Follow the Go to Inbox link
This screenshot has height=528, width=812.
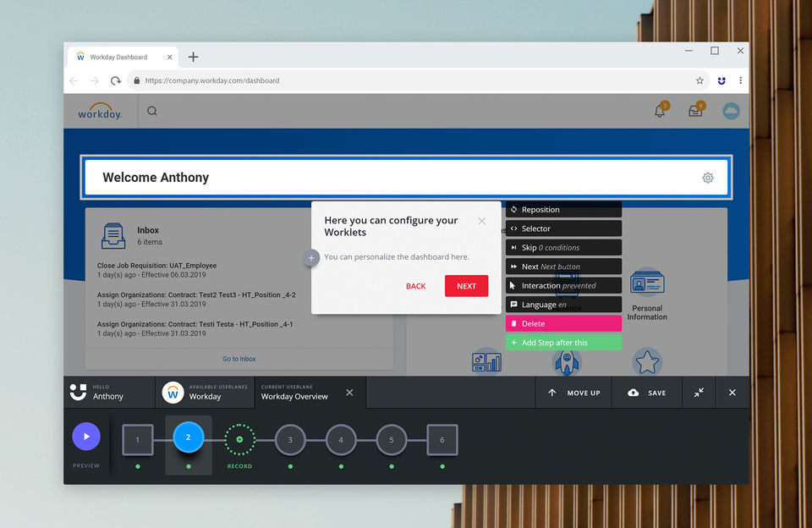click(239, 359)
